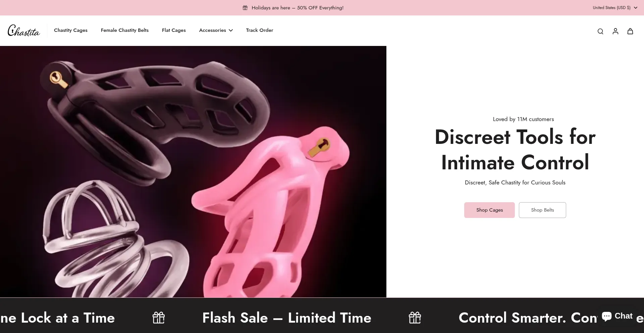The width and height of the screenshot is (644, 333).
Task: Open United States (USD $) country selector
Action: pos(615,8)
